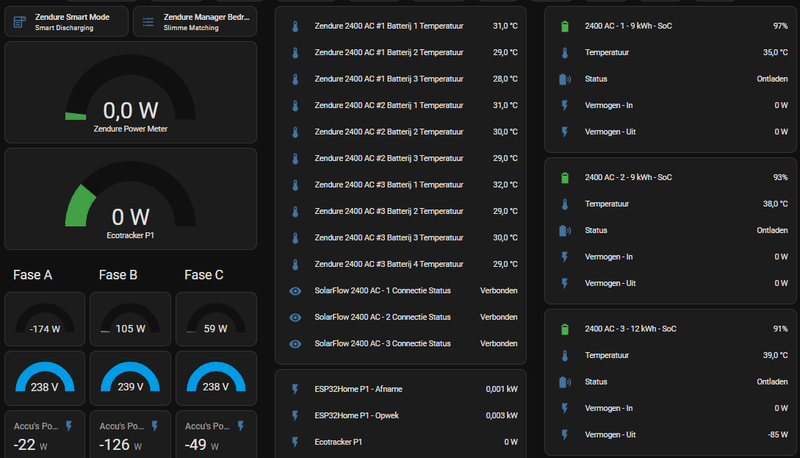Open the Ecotracker P1 gauge card
The height and width of the screenshot is (458, 800).
(x=131, y=199)
